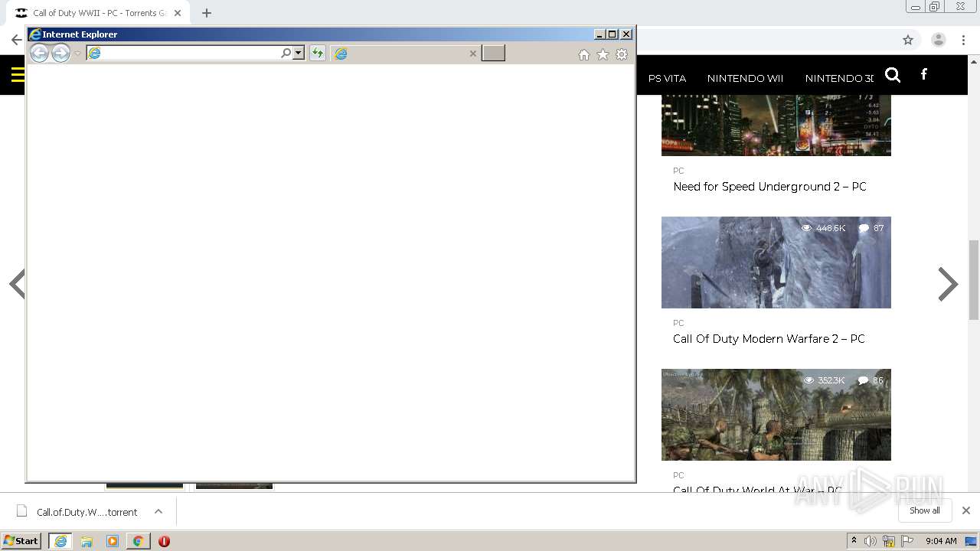Viewport: 980px width, 551px height.
Task: Click PC category above World At War
Action: [678, 475]
